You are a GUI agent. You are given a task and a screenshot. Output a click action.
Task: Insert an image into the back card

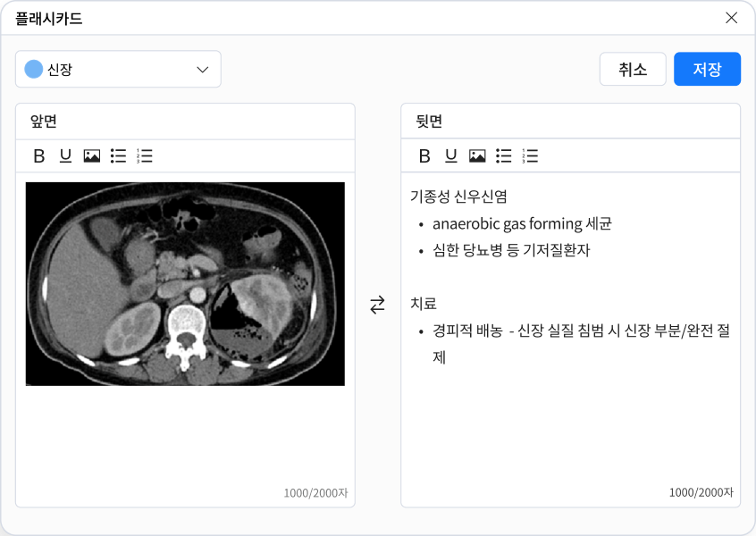point(477,155)
